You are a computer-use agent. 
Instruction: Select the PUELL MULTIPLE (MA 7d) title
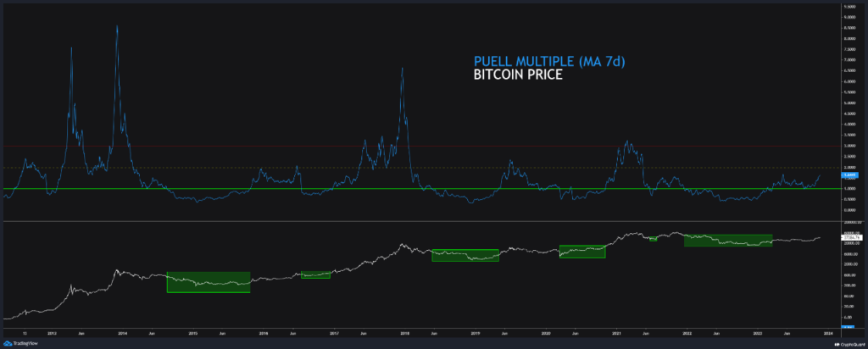pos(549,62)
